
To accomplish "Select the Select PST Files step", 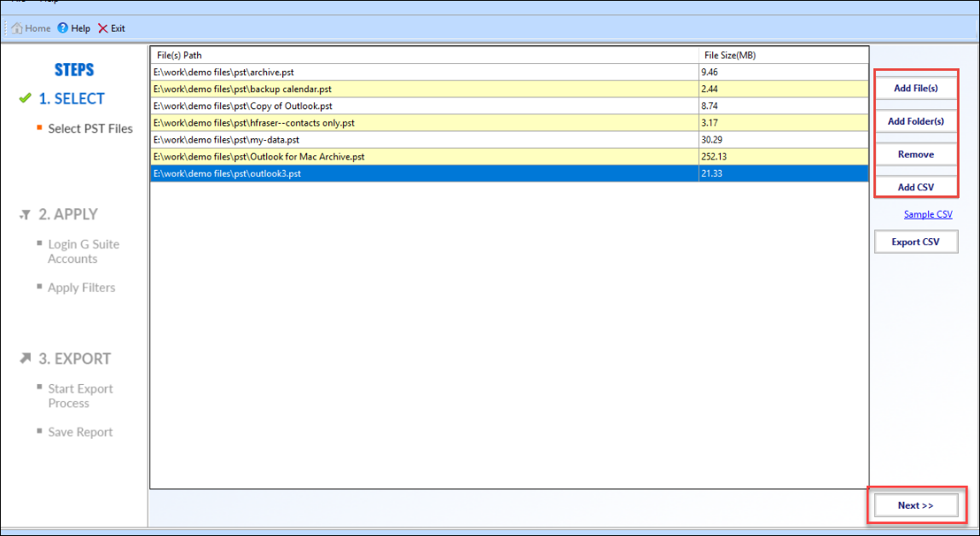I will 90,129.
